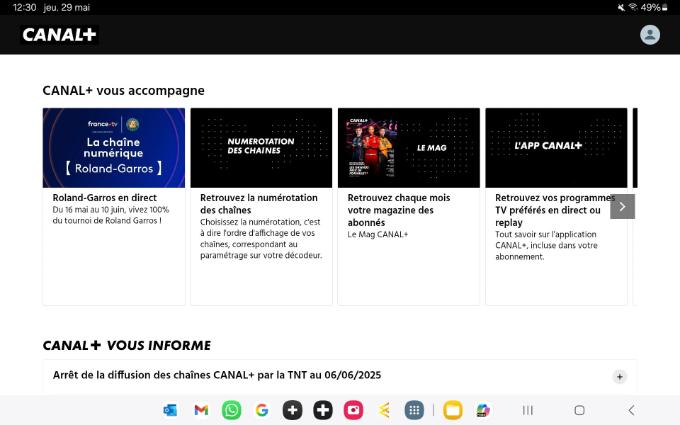Show next cards with the carousel arrow
Image resolution: width=680 pixels, height=425 pixels.
(x=622, y=206)
